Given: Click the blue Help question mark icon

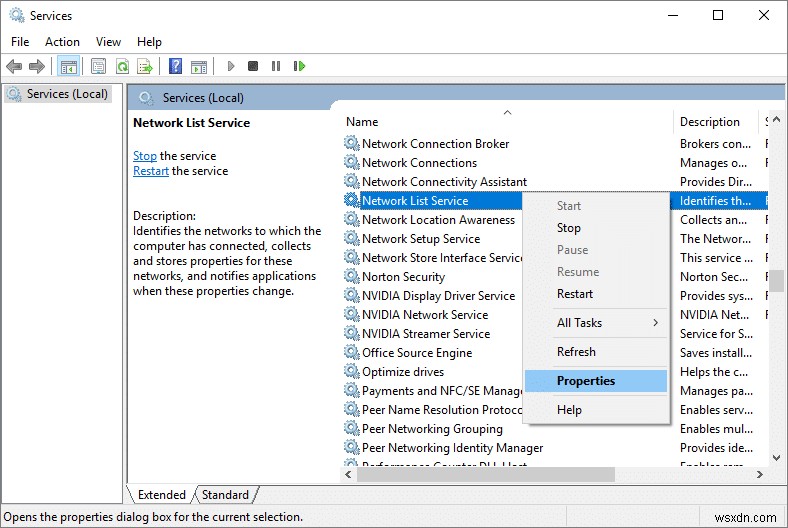Looking at the screenshot, I should [x=176, y=66].
